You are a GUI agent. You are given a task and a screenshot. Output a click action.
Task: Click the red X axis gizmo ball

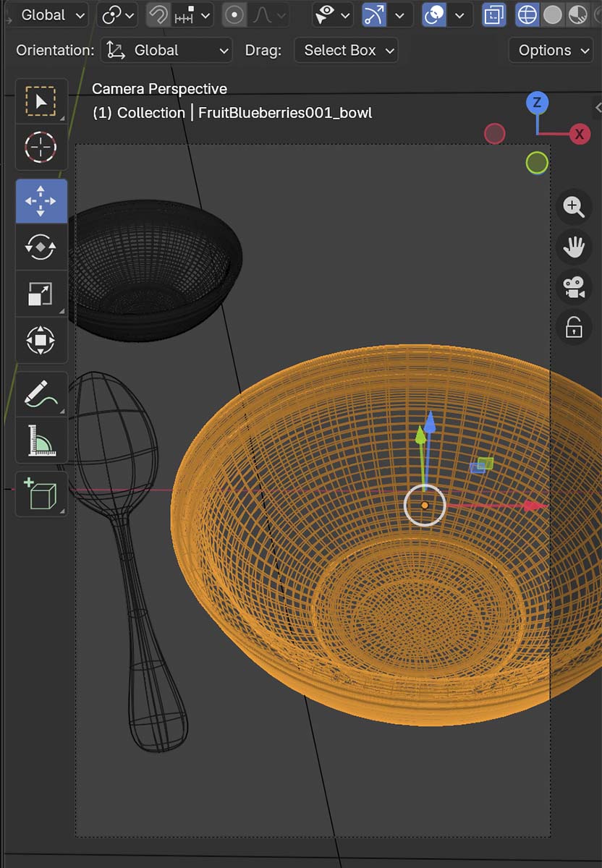[x=580, y=134]
